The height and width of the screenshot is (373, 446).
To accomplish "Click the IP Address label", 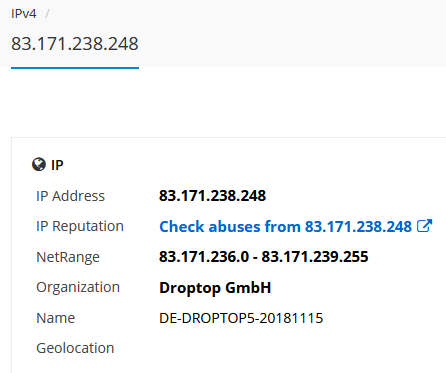I will [70, 196].
